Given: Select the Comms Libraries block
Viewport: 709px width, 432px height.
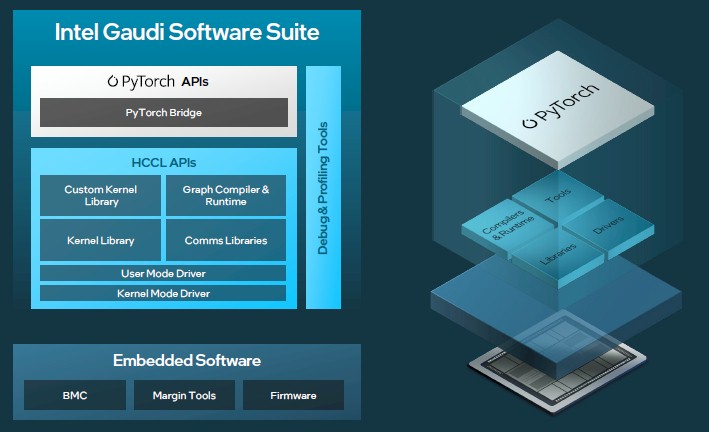Looking at the screenshot, I should coord(226,240).
